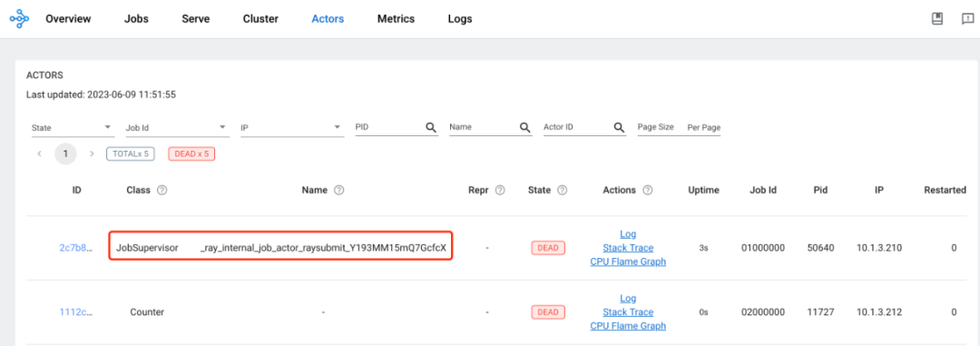Go to next page arrow
This screenshot has height=346, width=980.
[x=92, y=153]
